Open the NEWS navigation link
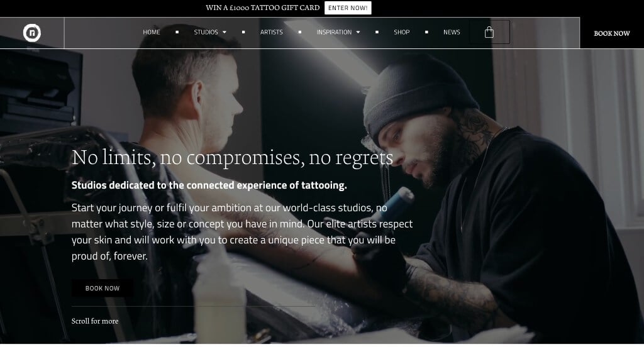This screenshot has height=347, width=644. (x=452, y=32)
